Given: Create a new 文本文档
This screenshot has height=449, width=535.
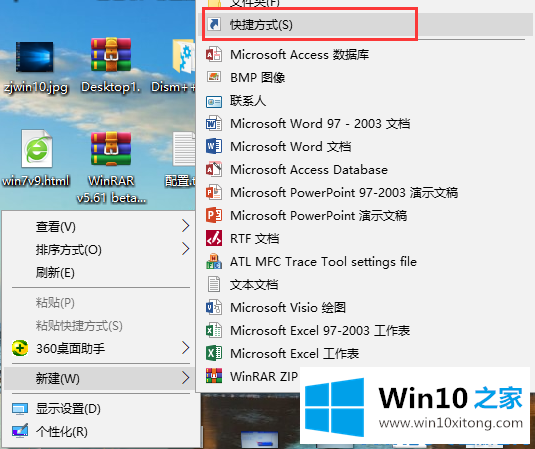Looking at the screenshot, I should click(x=254, y=285).
